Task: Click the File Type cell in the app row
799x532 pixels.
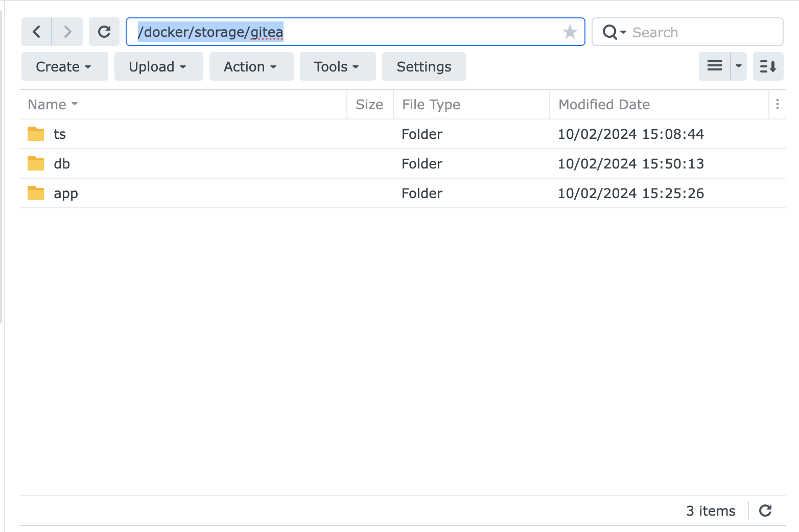Action: [422, 193]
